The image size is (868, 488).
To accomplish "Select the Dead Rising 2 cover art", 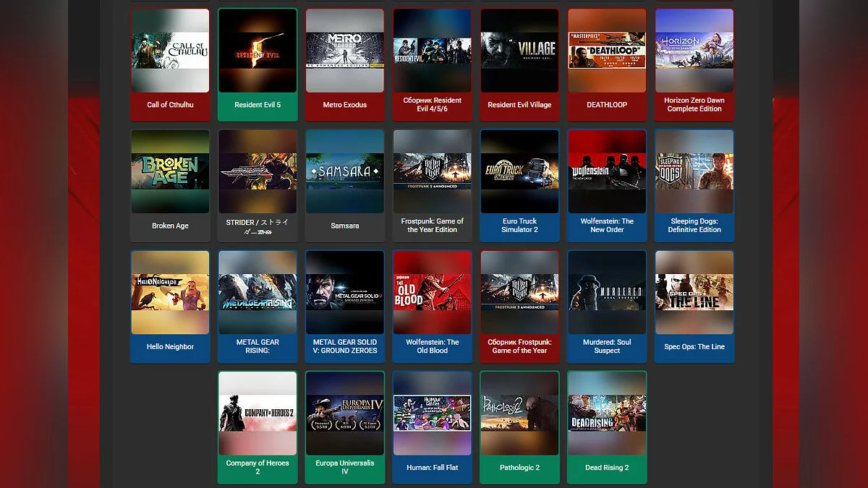I will point(607,413).
